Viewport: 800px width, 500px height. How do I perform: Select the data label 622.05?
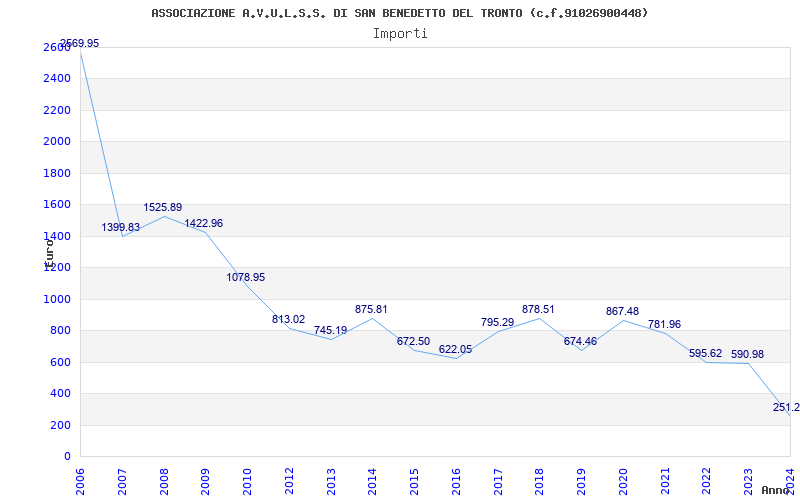point(455,349)
